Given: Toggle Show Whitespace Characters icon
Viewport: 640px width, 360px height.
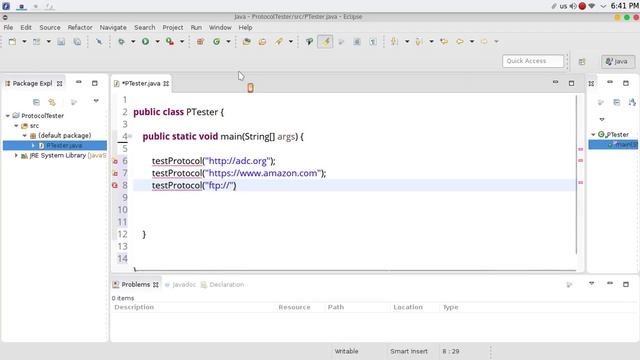Looking at the screenshot, I should click(373, 41).
